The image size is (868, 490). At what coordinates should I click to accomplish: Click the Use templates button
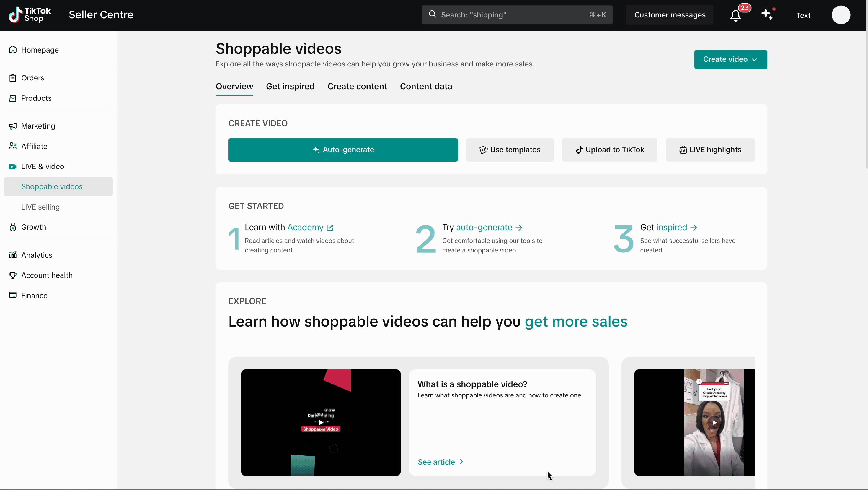click(510, 150)
